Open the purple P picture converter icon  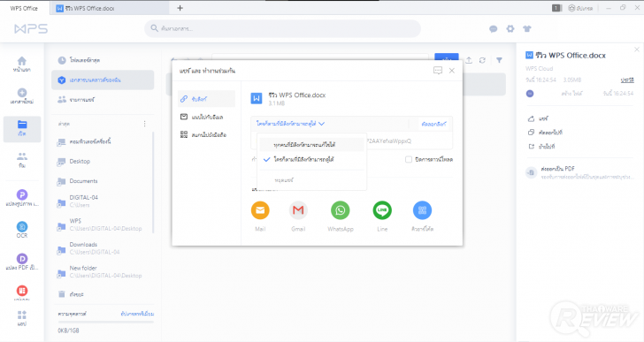(22, 194)
